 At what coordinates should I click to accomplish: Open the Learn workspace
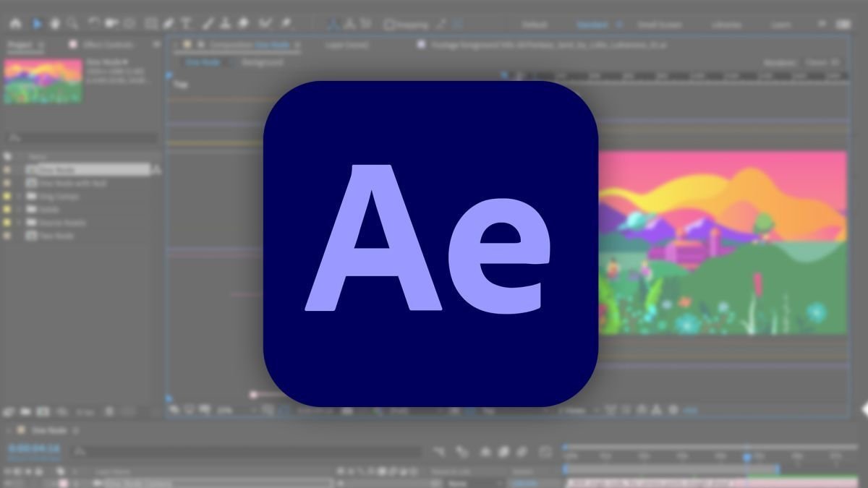click(781, 25)
